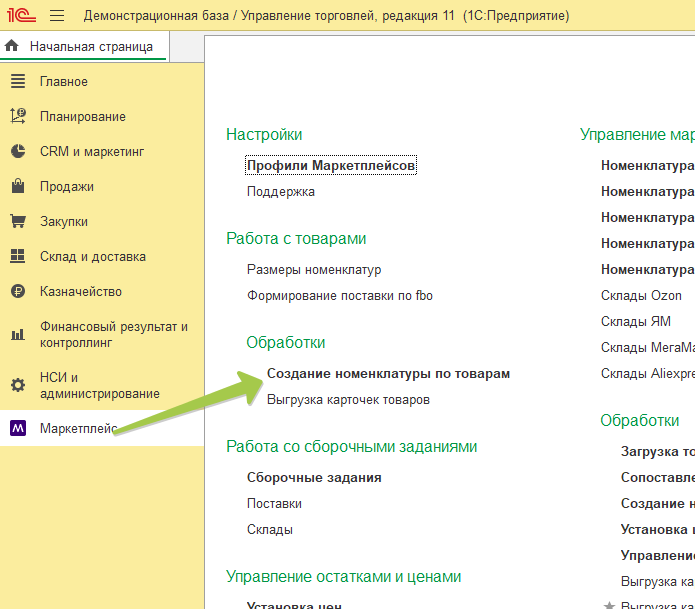Click the home icon on start page tab
The image size is (695, 609).
[12, 46]
